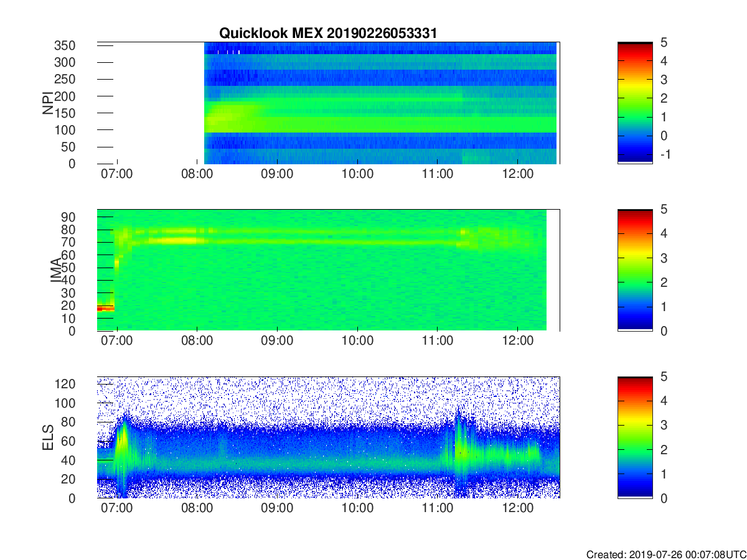The height and width of the screenshot is (560, 747).
Task: Click the 10:00 label under ELS plot
Action: (x=357, y=508)
